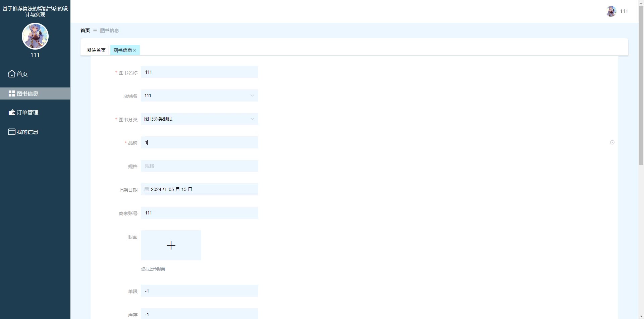Switch to the 系统首页 tab
Screen dimensions: 644x319
click(x=96, y=50)
